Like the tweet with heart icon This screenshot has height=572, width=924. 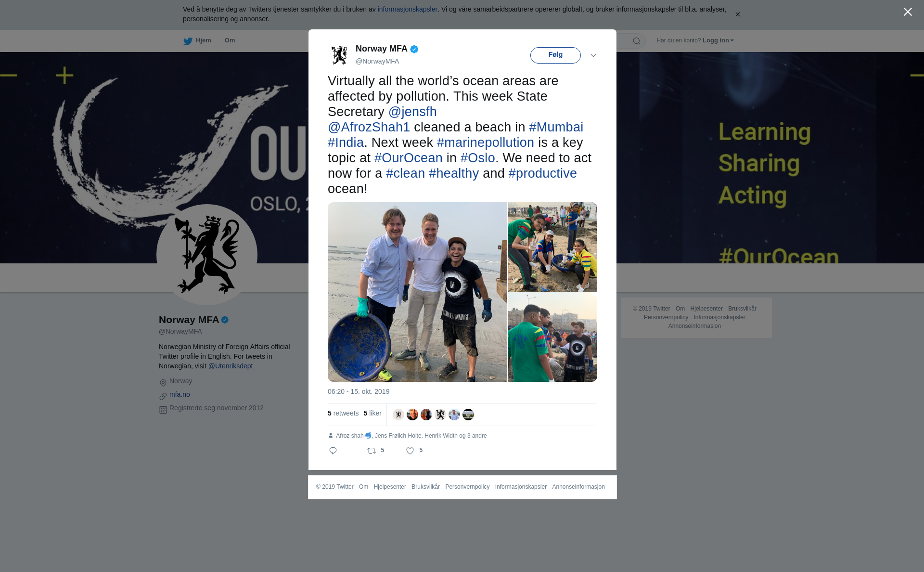(x=410, y=451)
